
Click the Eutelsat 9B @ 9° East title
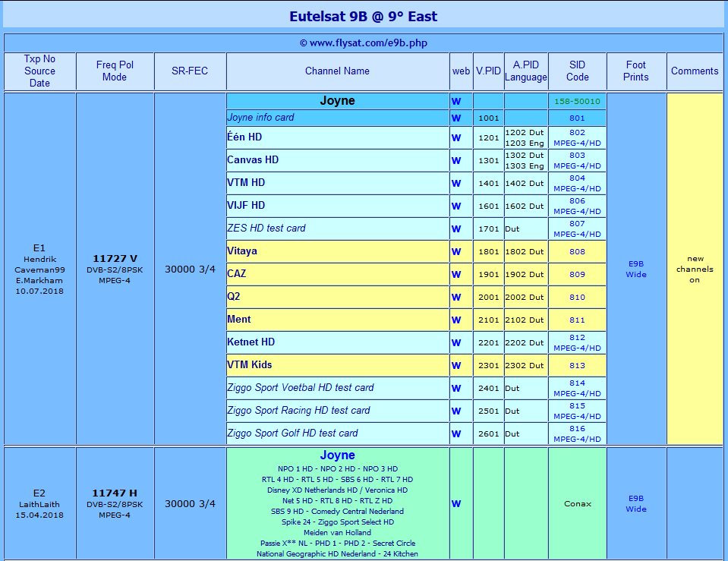pos(363,16)
